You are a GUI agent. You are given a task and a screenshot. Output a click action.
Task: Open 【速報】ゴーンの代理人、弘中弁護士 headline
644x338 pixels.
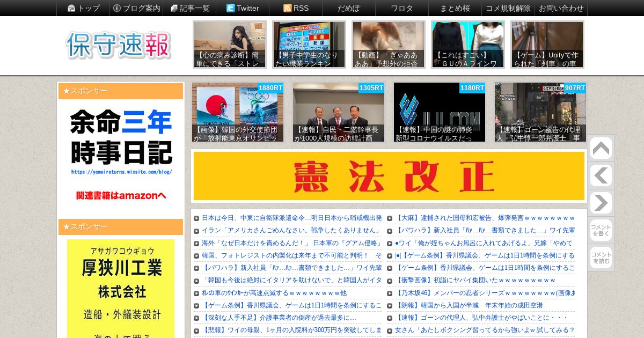click(481, 318)
